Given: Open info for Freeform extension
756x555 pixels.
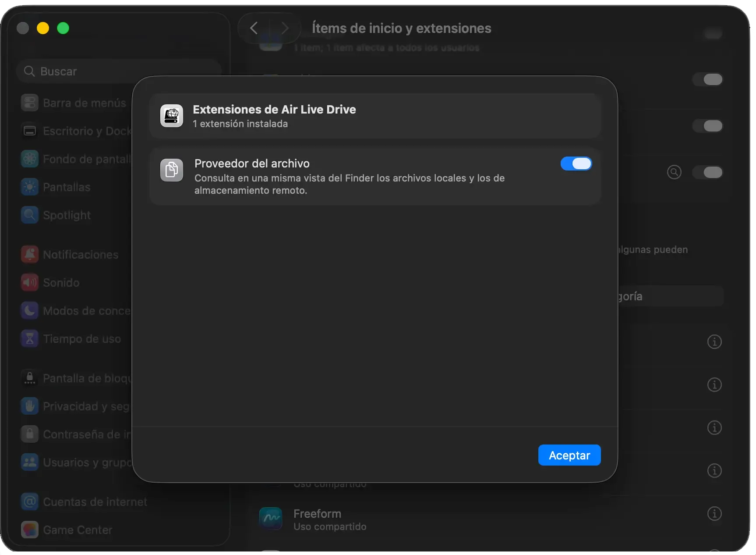Looking at the screenshot, I should coord(714,513).
